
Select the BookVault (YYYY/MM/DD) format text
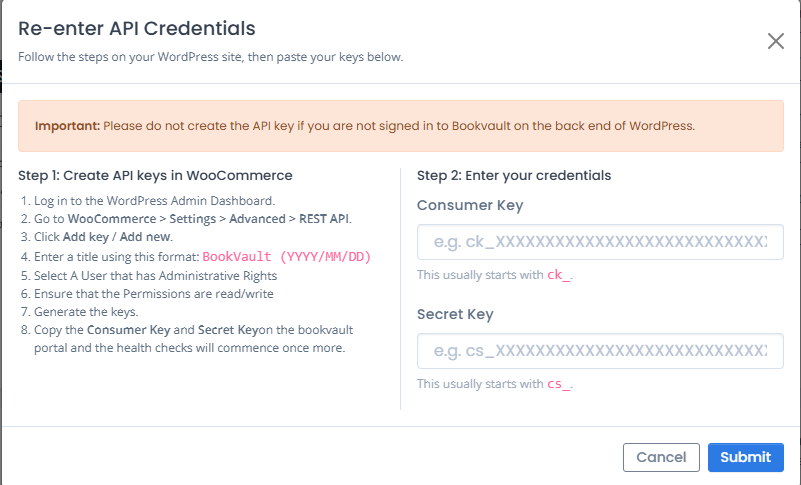(287, 257)
